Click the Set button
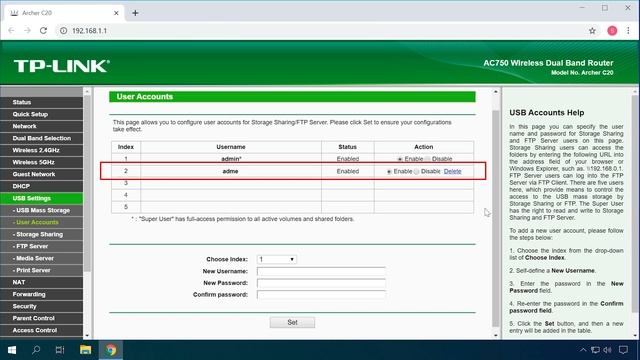This screenshot has width=640, height=360. pyautogui.click(x=292, y=322)
